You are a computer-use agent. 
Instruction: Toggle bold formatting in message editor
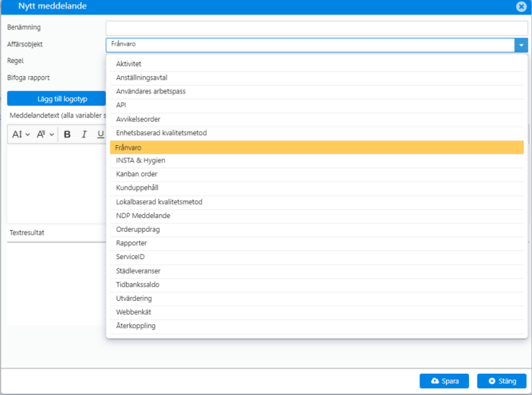(67, 134)
